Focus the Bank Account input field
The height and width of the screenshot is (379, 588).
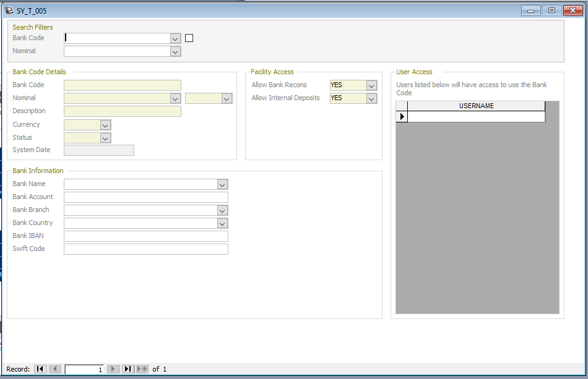146,197
